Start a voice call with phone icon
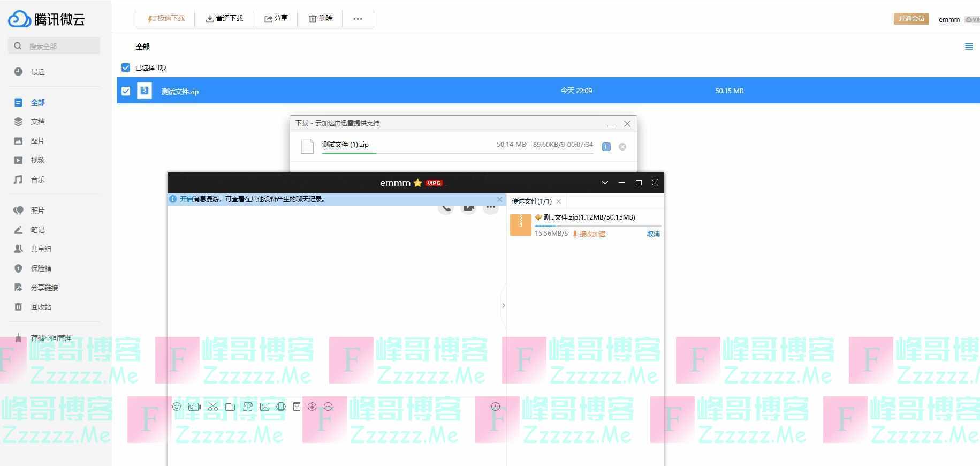This screenshot has width=980, height=466. click(x=446, y=208)
